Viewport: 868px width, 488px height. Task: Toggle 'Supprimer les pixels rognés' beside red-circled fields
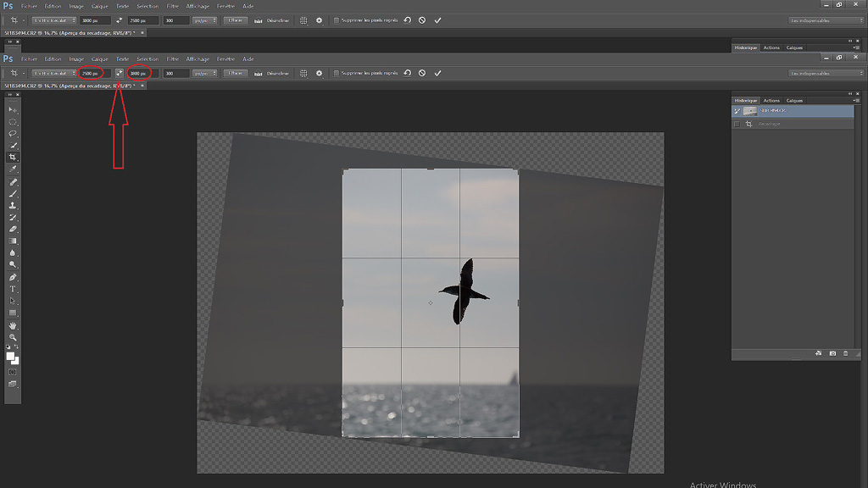[337, 74]
